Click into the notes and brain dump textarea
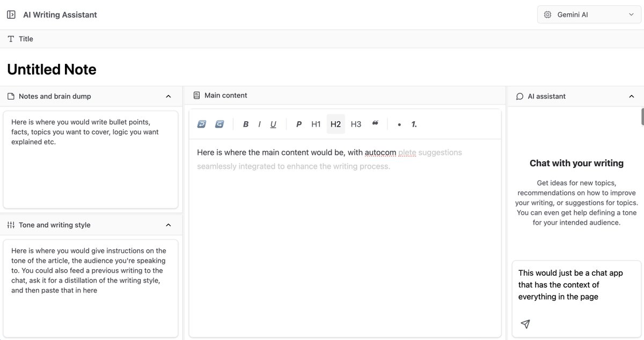 click(x=91, y=159)
